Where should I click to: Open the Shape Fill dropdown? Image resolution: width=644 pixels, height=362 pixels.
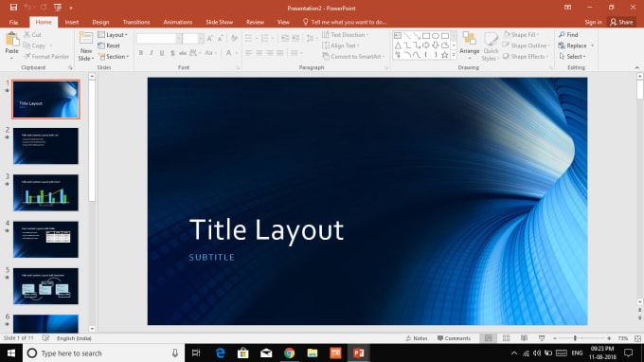[x=521, y=35]
